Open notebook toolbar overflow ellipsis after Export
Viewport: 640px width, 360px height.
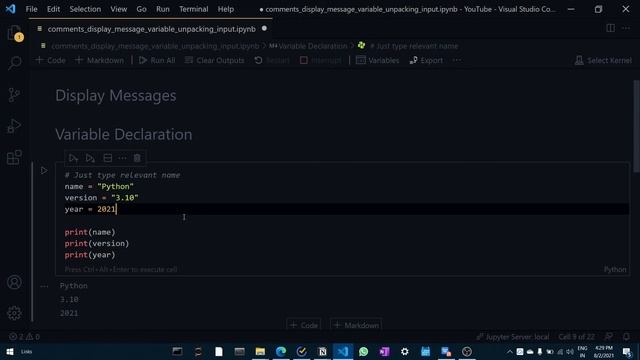(457, 60)
